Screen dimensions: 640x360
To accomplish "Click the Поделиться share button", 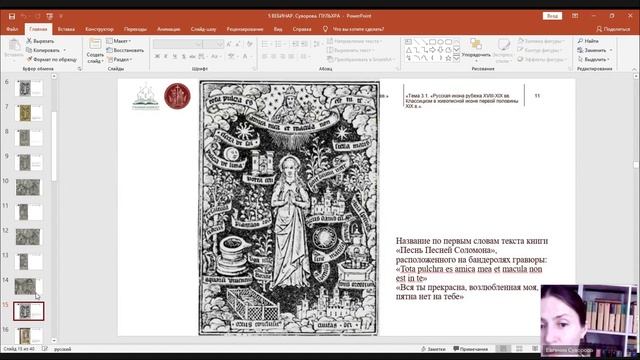I will [x=613, y=29].
